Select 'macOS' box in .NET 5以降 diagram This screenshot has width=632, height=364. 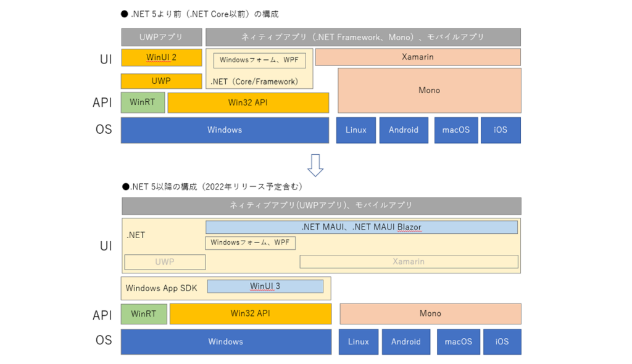coord(459,342)
